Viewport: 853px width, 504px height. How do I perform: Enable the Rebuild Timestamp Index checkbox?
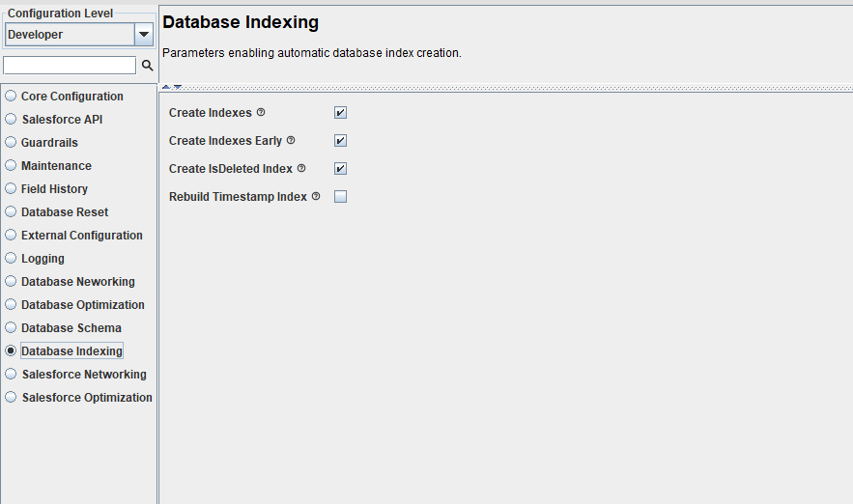[x=341, y=196]
